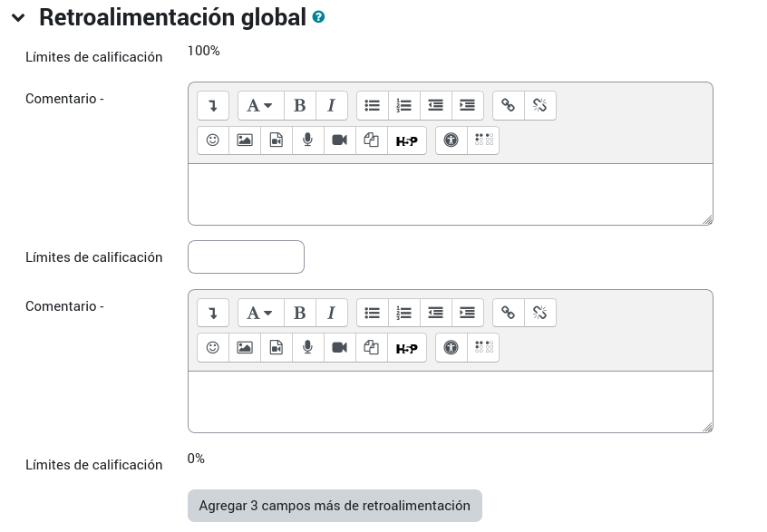Insert image in first Comentario editor
767x532 pixels.
pos(245,140)
